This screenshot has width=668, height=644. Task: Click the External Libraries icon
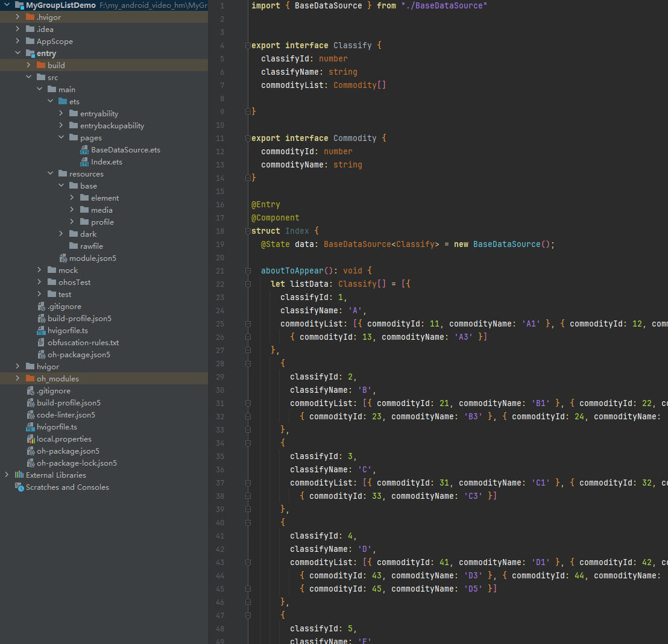(19, 475)
